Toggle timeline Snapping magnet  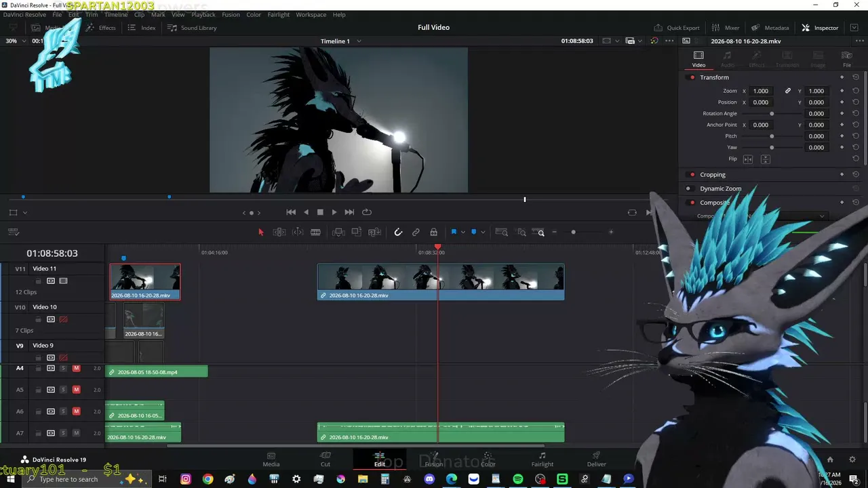pyautogui.click(x=398, y=232)
